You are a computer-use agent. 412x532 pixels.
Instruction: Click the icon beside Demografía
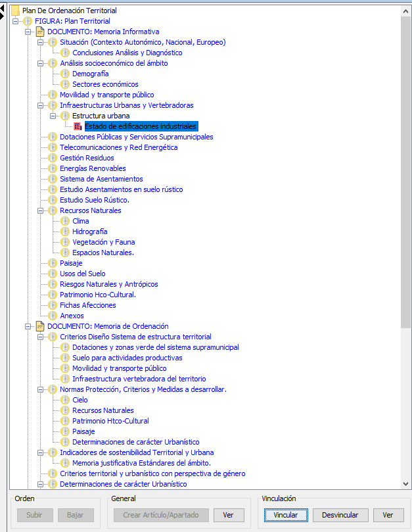(65, 74)
